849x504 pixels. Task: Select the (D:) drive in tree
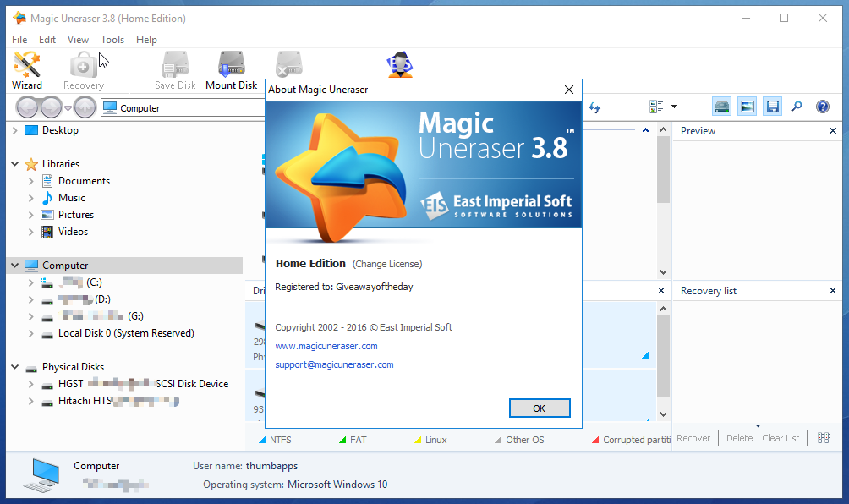coord(76,299)
